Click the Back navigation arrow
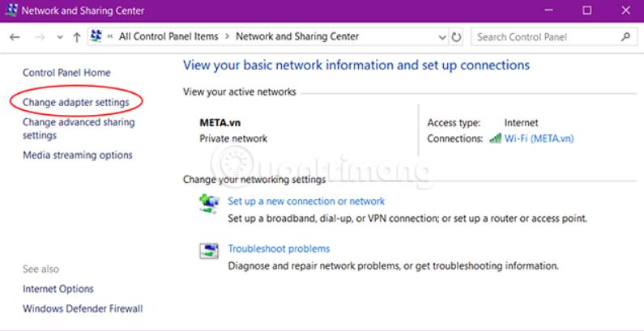Viewport: 644px width, 331px height. click(x=15, y=37)
